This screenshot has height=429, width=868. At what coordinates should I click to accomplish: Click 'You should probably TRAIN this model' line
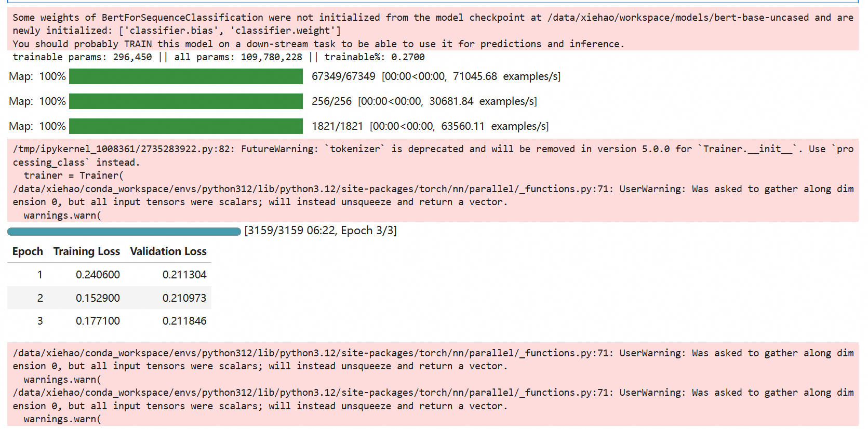[318, 44]
